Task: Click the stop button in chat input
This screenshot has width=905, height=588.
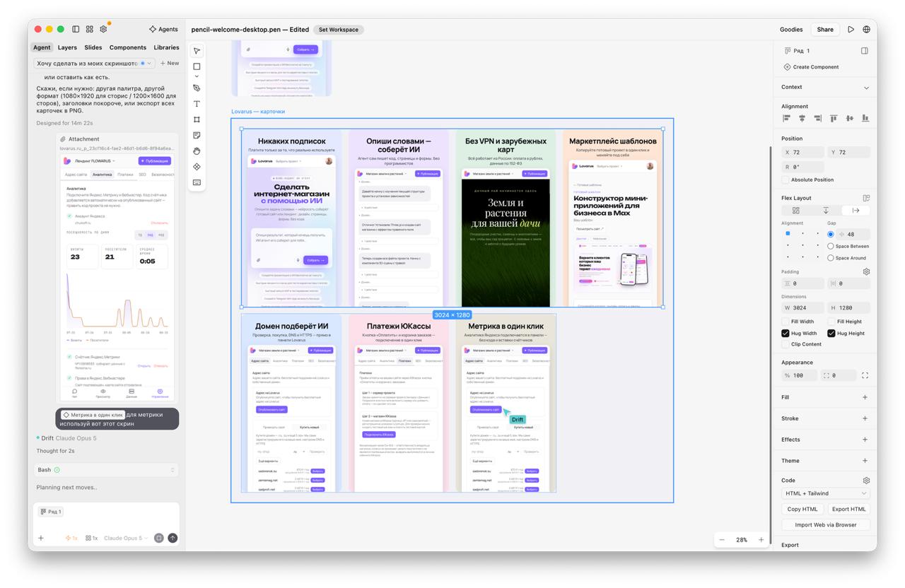Action: pos(159,538)
